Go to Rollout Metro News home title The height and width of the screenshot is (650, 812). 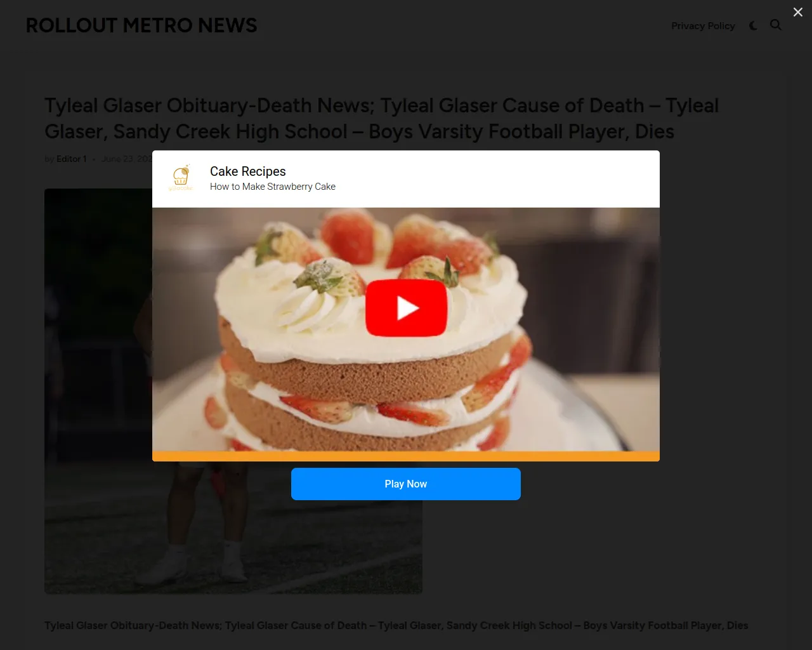click(141, 25)
